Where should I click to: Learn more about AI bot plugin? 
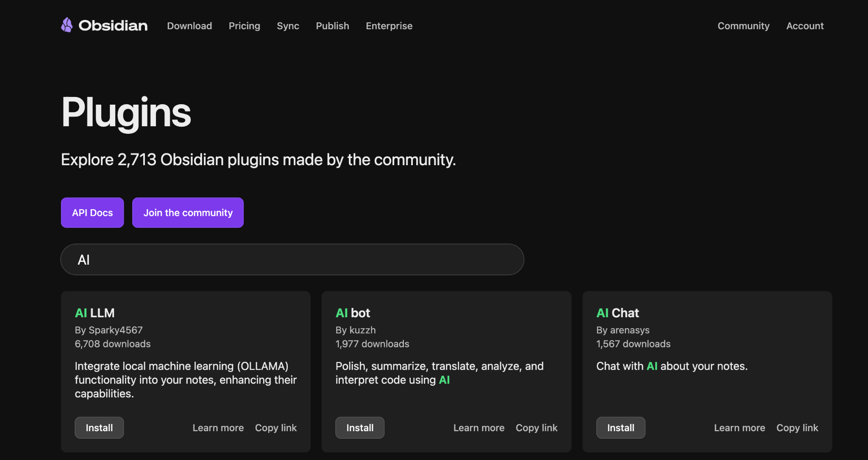pyautogui.click(x=479, y=428)
